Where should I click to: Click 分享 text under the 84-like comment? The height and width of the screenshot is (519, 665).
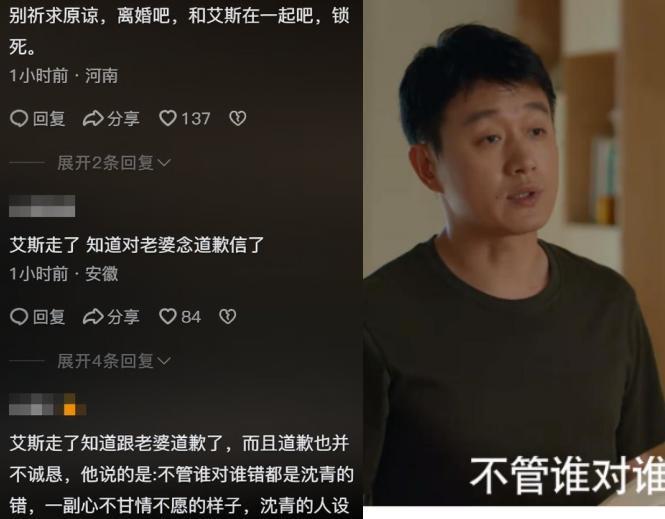point(123,317)
